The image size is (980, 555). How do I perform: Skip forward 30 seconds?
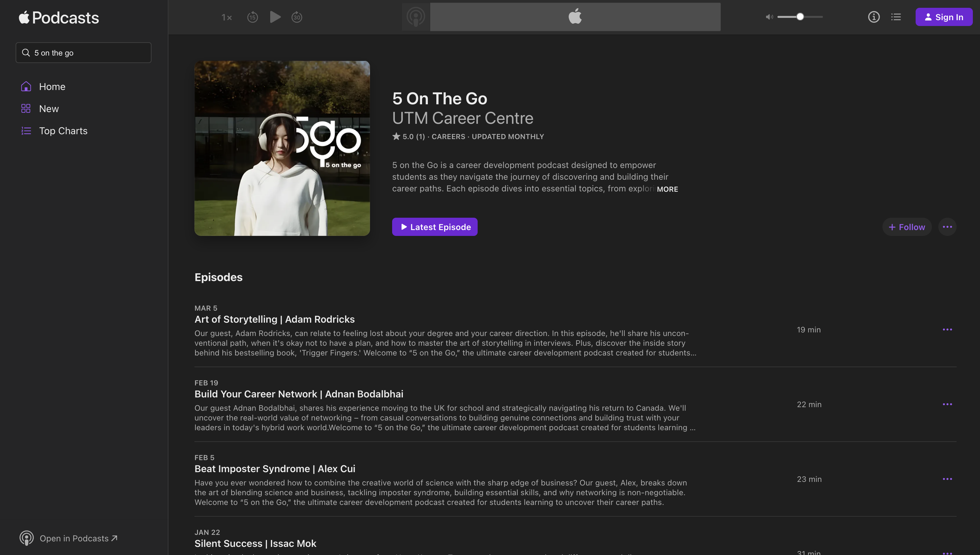coord(297,17)
